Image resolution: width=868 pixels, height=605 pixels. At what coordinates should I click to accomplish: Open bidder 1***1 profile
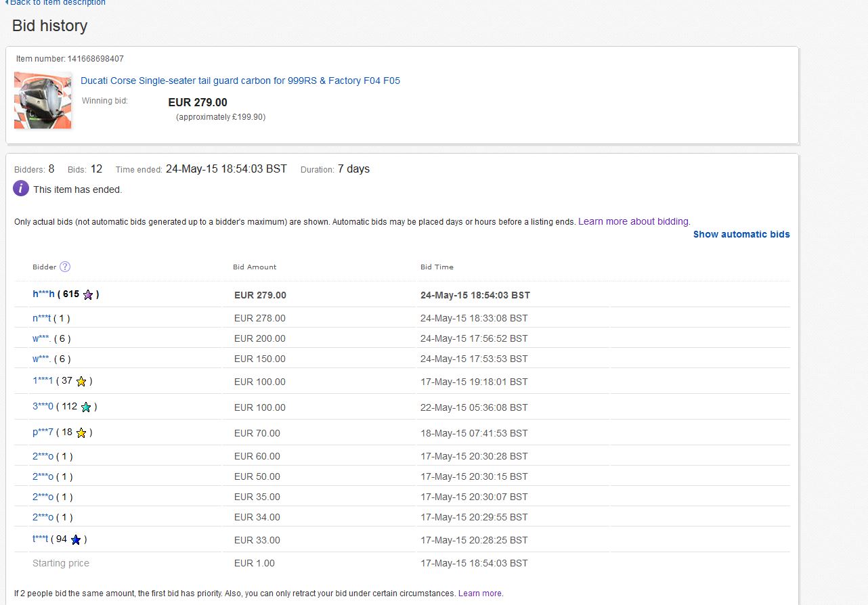point(43,381)
